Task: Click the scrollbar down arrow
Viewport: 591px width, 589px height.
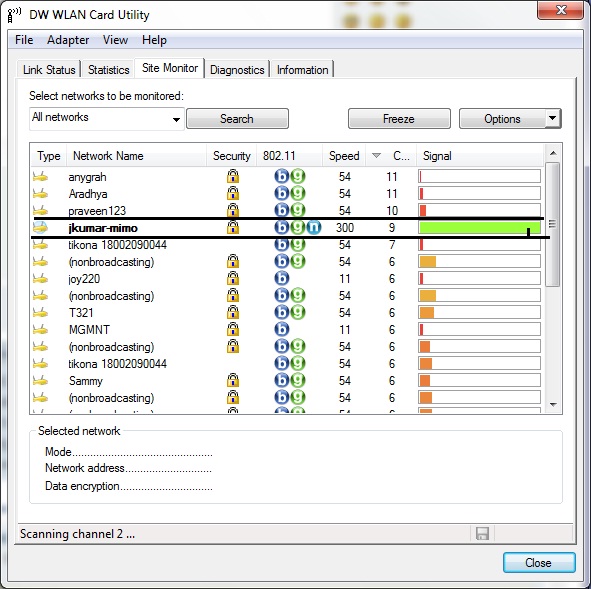Action: (x=553, y=404)
